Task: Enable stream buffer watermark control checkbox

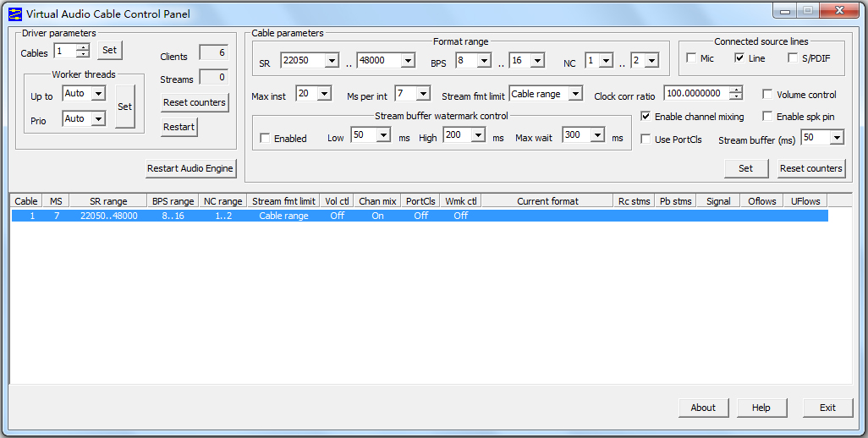Action: (x=266, y=138)
